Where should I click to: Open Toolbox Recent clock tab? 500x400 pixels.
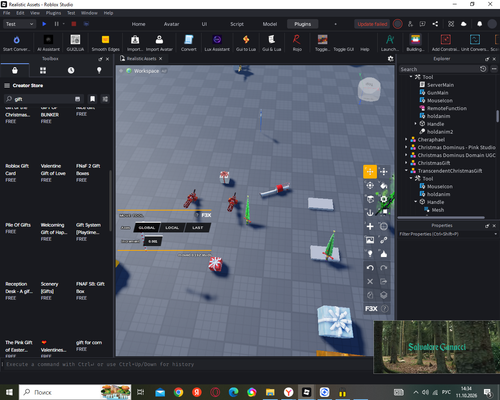(71, 70)
